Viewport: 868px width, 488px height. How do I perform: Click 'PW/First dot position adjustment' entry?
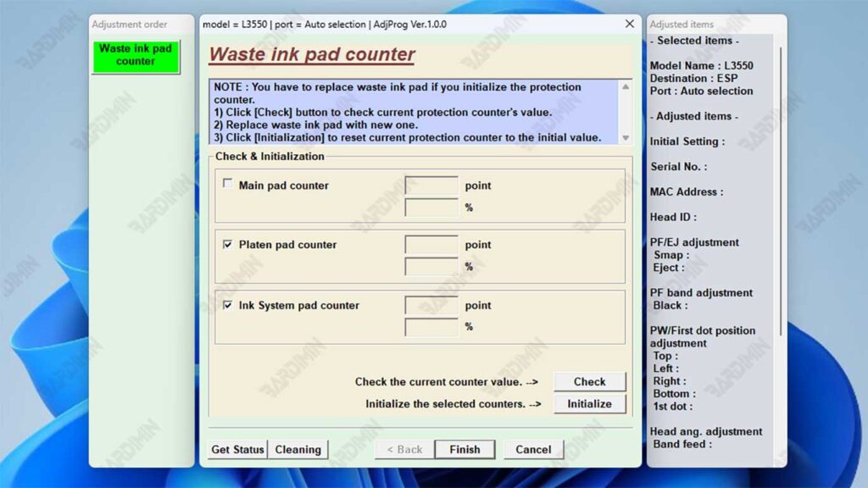pyautogui.click(x=703, y=337)
